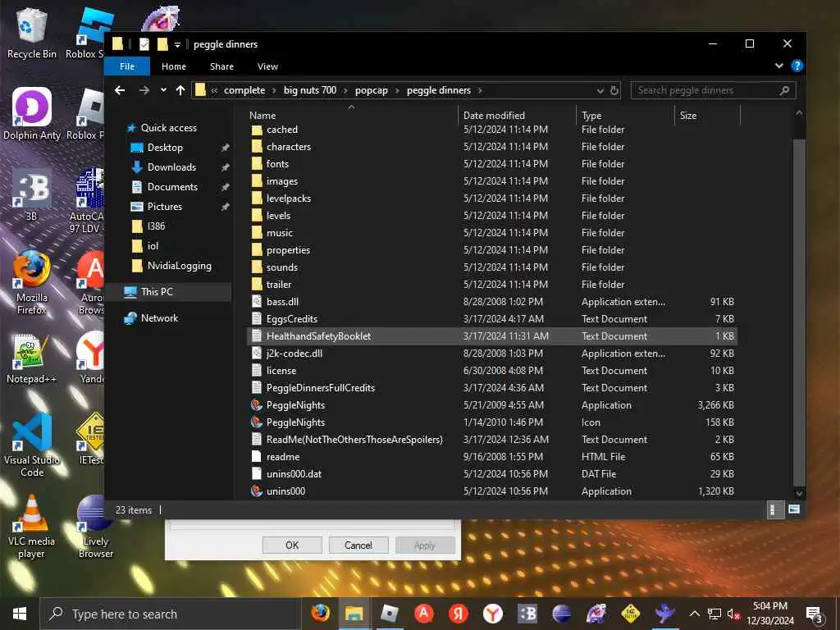Expand chevron after 'peggle dinners' breadcrumb
This screenshot has width=840, height=630.
pos(480,90)
